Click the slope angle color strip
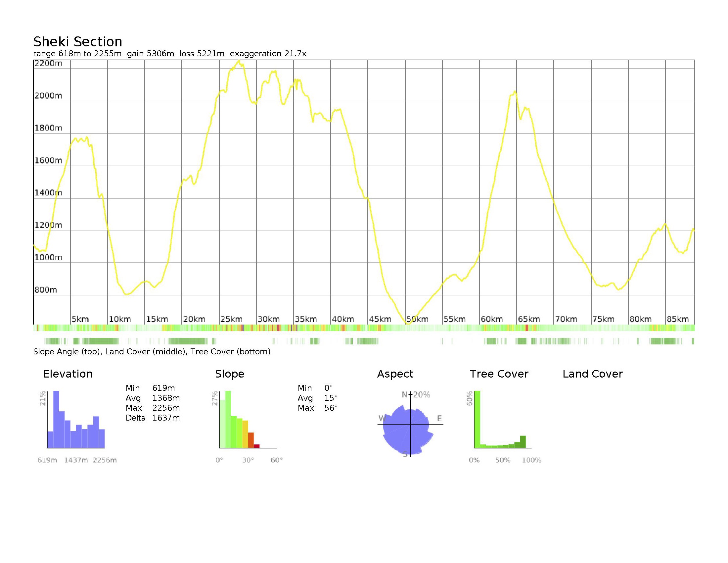This screenshot has height=563, width=728. pyautogui.click(x=364, y=328)
